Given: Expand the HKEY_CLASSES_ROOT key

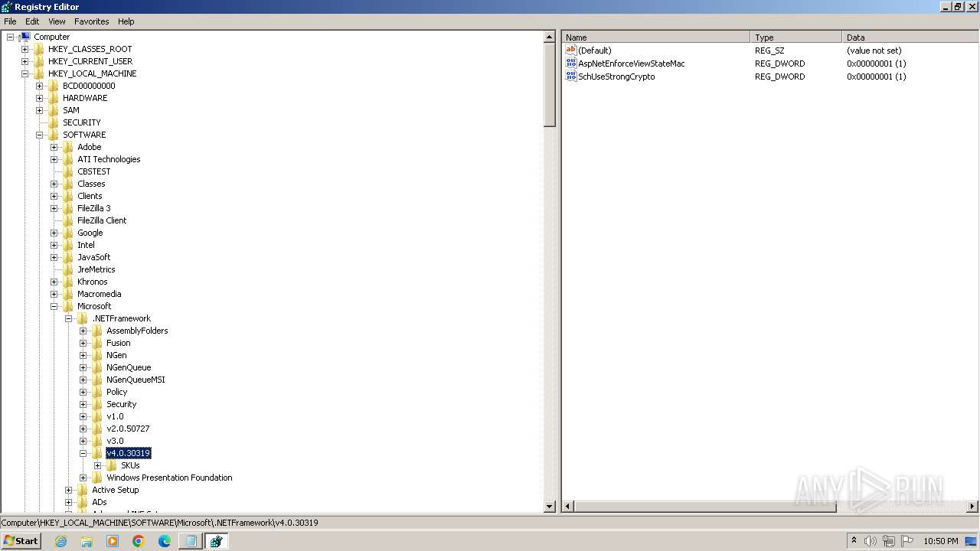Looking at the screenshot, I should [x=24, y=49].
